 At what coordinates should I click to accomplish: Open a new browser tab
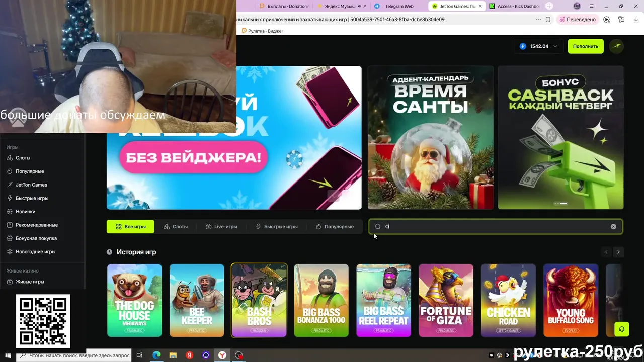click(549, 6)
